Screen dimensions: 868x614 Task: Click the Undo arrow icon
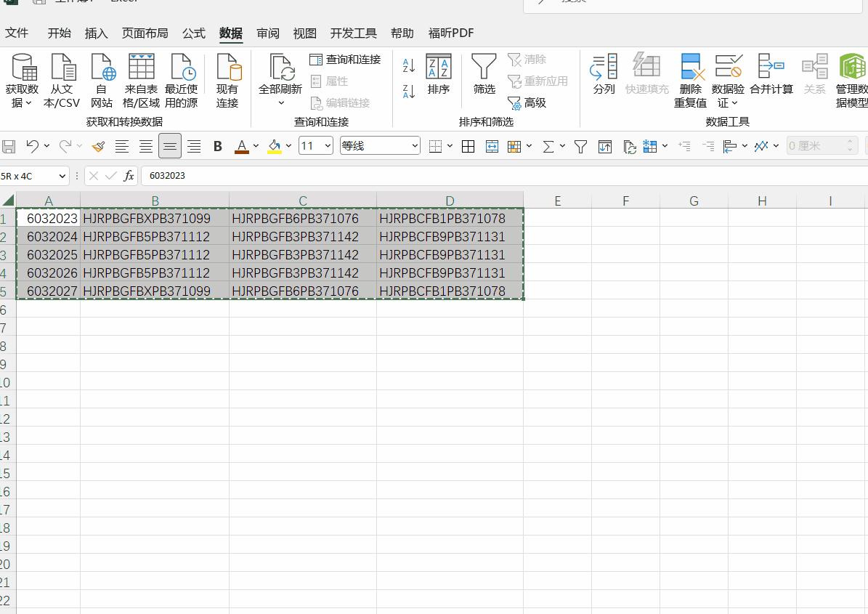pos(32,147)
